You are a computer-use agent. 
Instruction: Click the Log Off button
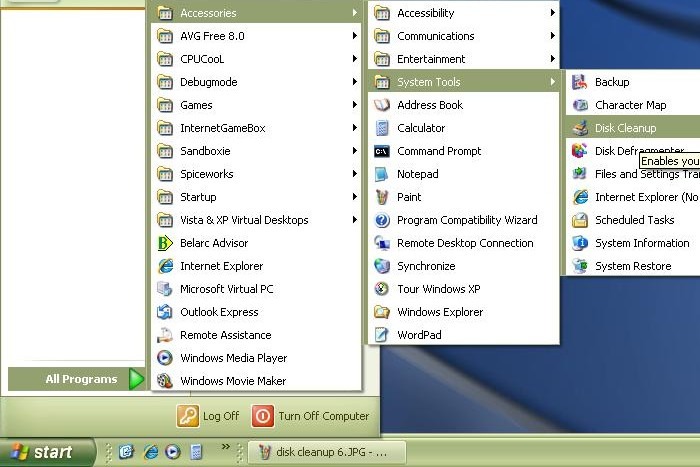tap(209, 416)
